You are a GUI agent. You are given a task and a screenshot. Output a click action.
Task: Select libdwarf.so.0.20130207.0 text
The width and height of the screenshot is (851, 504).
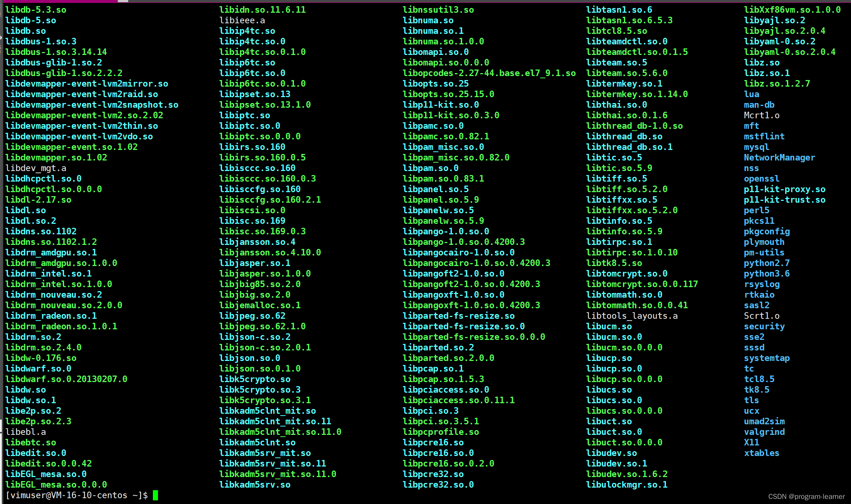pos(66,379)
